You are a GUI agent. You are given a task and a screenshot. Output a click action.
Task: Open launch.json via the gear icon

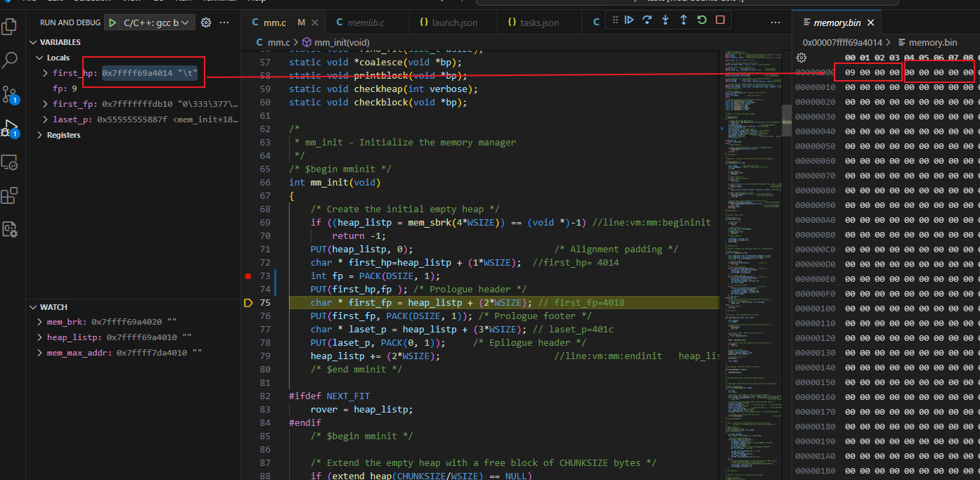pos(206,22)
